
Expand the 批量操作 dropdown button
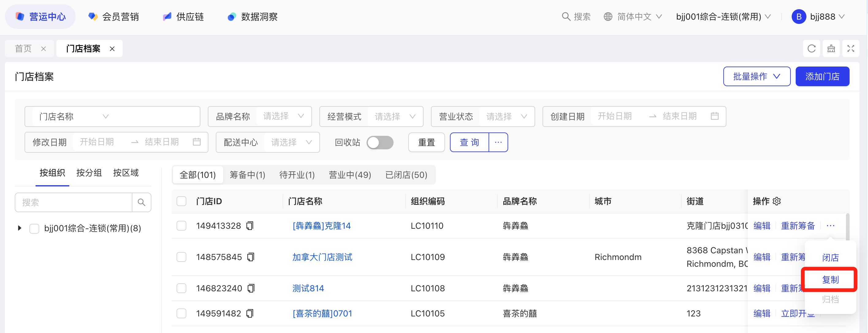tap(756, 77)
